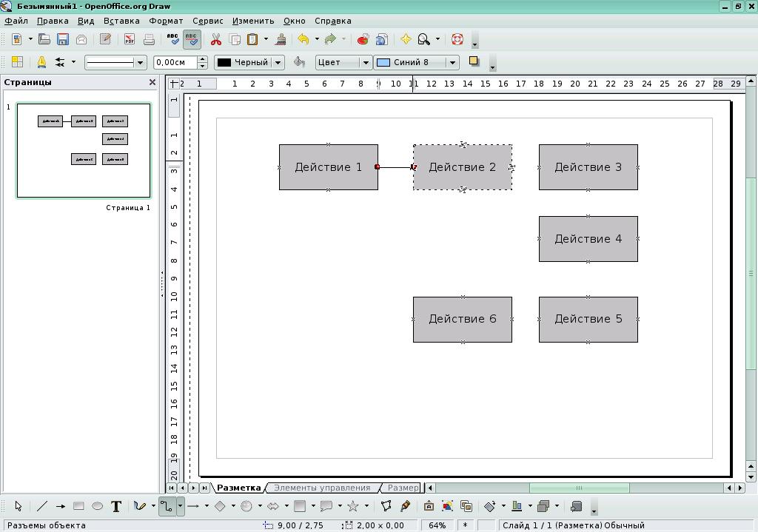Click the line width field 0,00см
The image size is (758, 532).
pyautogui.click(x=175, y=62)
